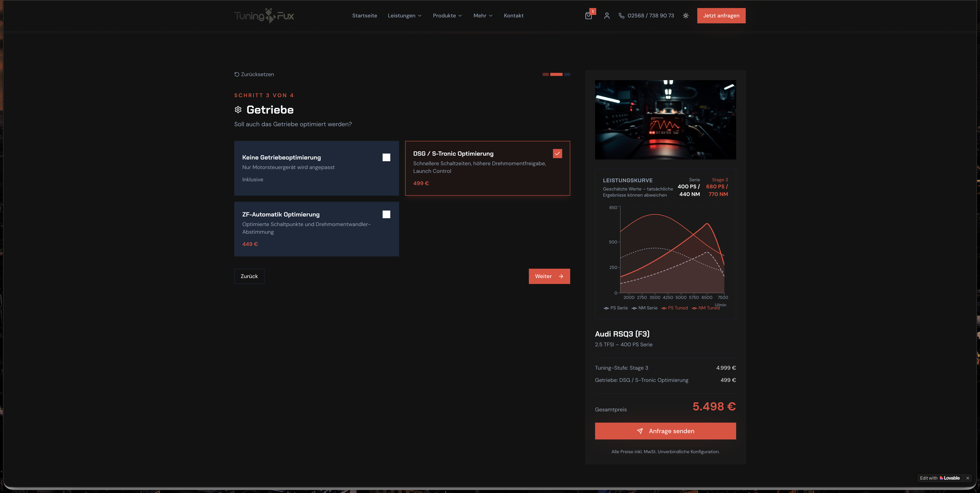
Task: Click the PS Serie legend marker
Action: point(606,308)
